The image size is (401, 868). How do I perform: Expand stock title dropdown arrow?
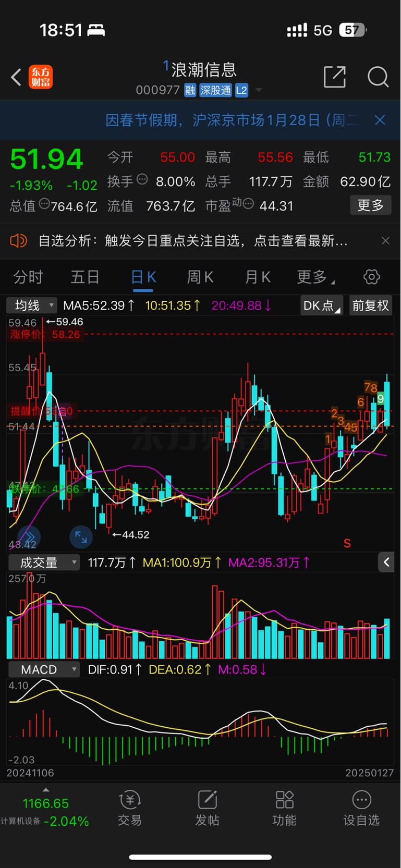[259, 91]
